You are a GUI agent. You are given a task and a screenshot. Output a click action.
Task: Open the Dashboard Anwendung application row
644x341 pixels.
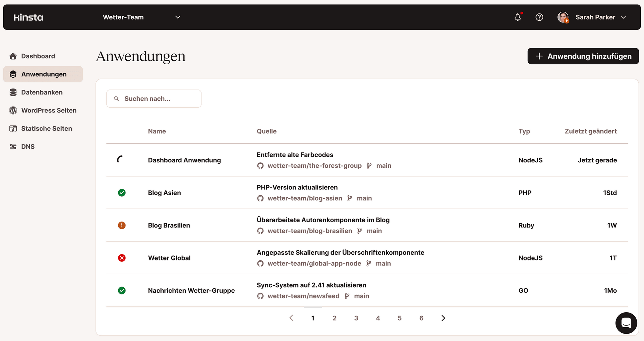coord(184,160)
